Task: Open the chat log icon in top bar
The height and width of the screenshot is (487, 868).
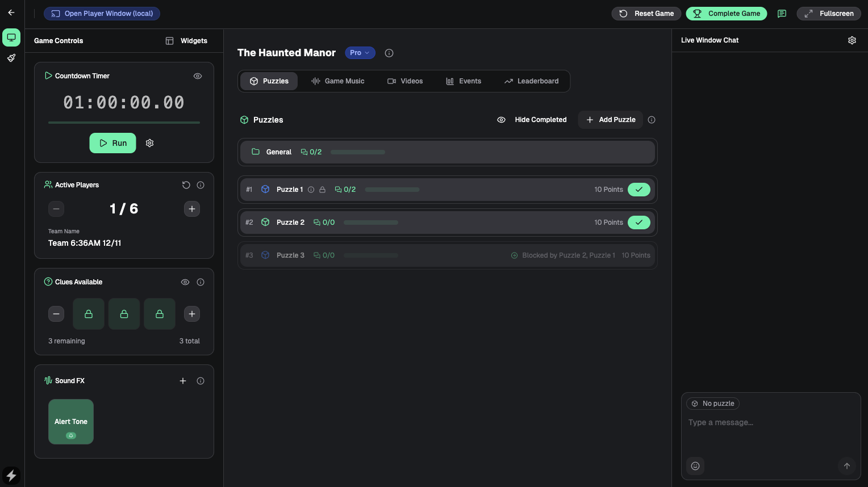Action: tap(782, 14)
